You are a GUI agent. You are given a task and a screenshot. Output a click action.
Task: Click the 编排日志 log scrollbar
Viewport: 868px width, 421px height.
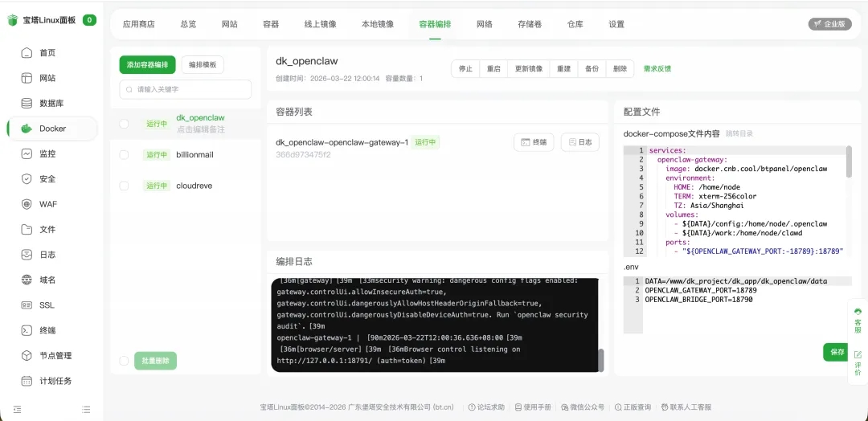[600, 360]
